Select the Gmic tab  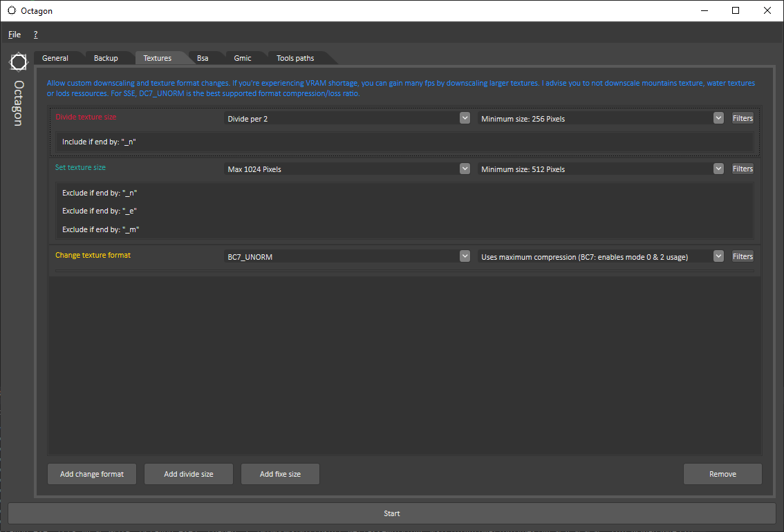243,58
